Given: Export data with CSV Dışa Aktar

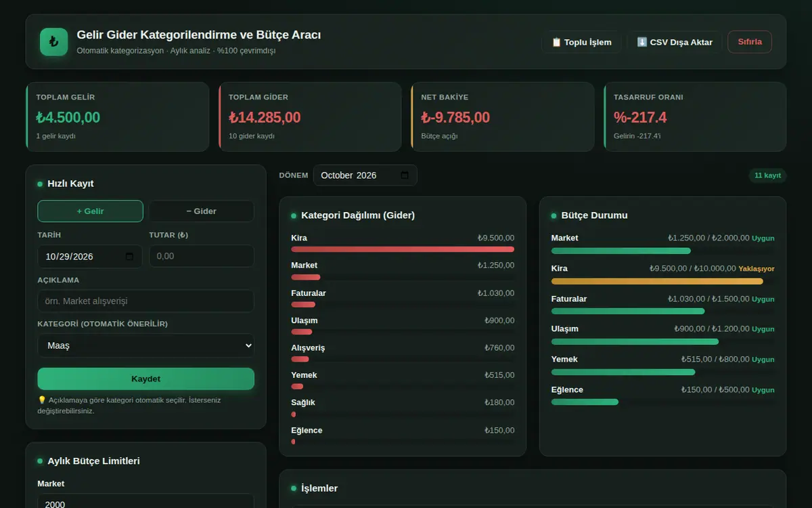Looking at the screenshot, I should [x=675, y=42].
